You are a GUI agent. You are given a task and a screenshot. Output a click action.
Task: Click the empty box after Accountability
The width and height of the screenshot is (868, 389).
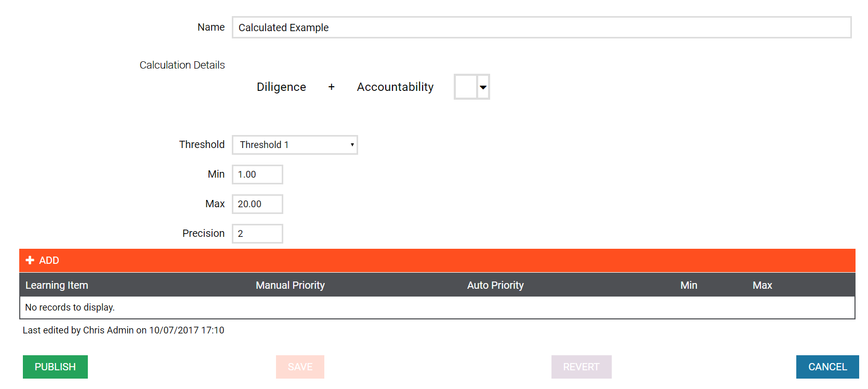point(466,87)
